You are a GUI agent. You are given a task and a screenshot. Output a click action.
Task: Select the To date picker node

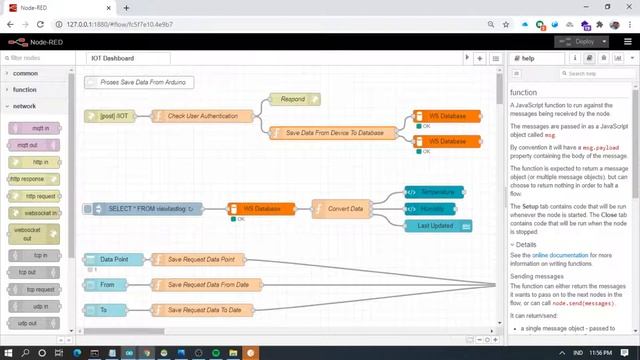pyautogui.click(x=105, y=310)
